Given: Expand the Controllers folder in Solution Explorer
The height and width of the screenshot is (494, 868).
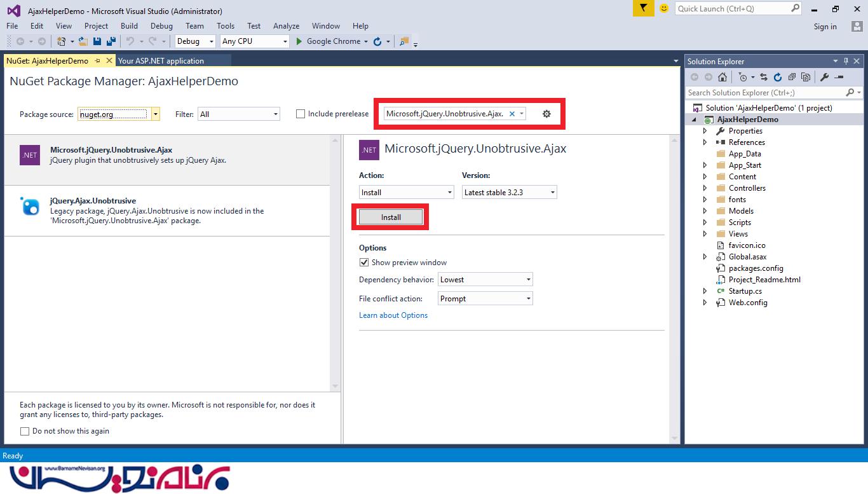Looking at the screenshot, I should pos(705,188).
